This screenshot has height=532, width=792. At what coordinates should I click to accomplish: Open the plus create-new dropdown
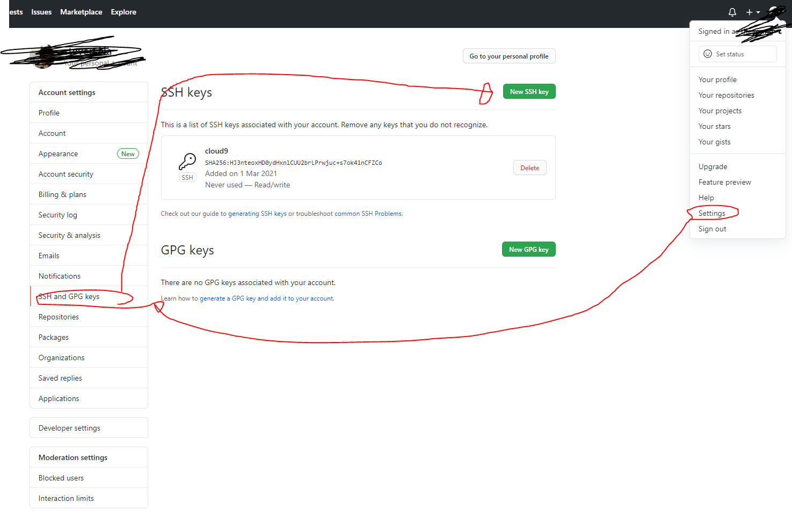(x=753, y=12)
